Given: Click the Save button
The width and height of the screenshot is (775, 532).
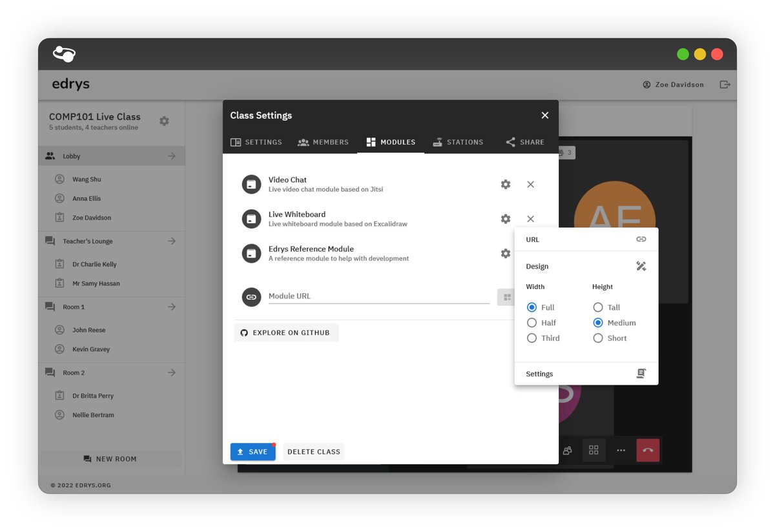Looking at the screenshot, I should click(x=253, y=452).
